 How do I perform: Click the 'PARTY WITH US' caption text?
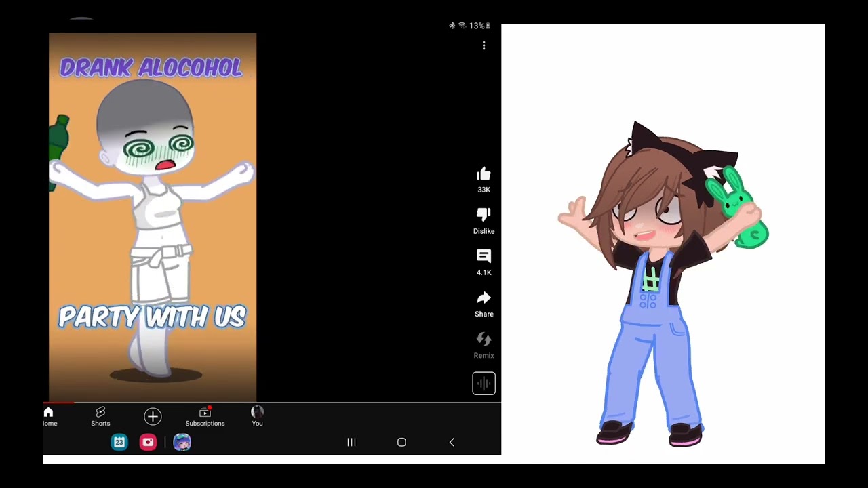(x=152, y=317)
